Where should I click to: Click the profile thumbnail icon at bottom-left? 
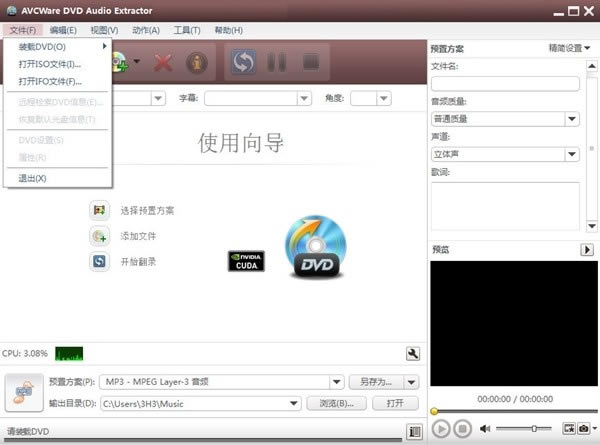(x=24, y=393)
